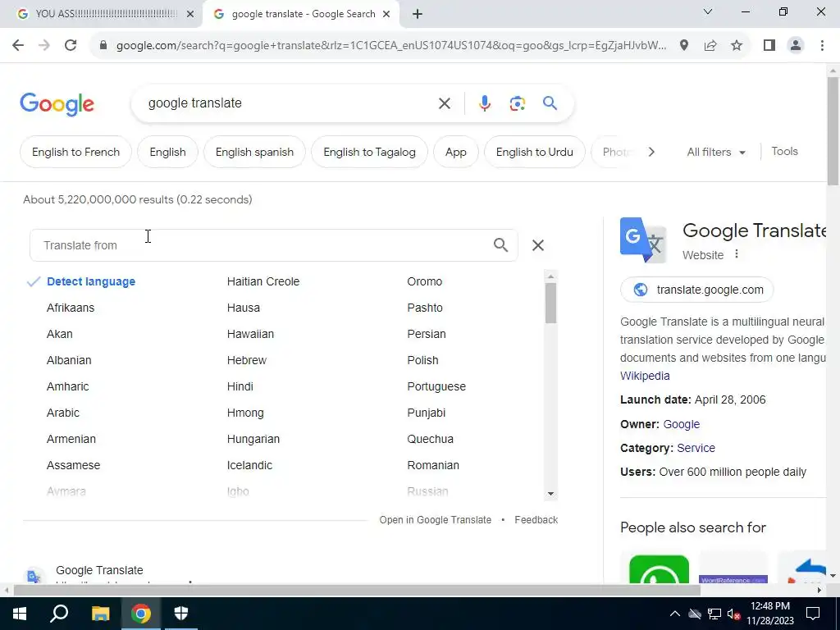This screenshot has width=840, height=630.
Task: Click the magnifier in Translate from field
Action: (500, 245)
